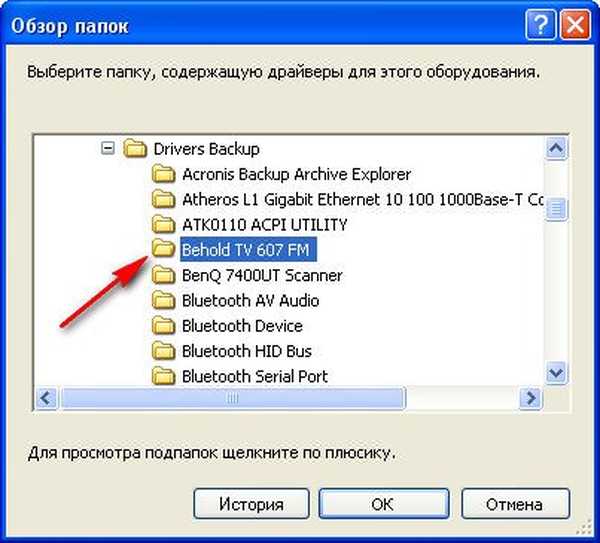This screenshot has width=600, height=543.
Task: Click the Drivers Backup folder icon
Action: coord(135,149)
